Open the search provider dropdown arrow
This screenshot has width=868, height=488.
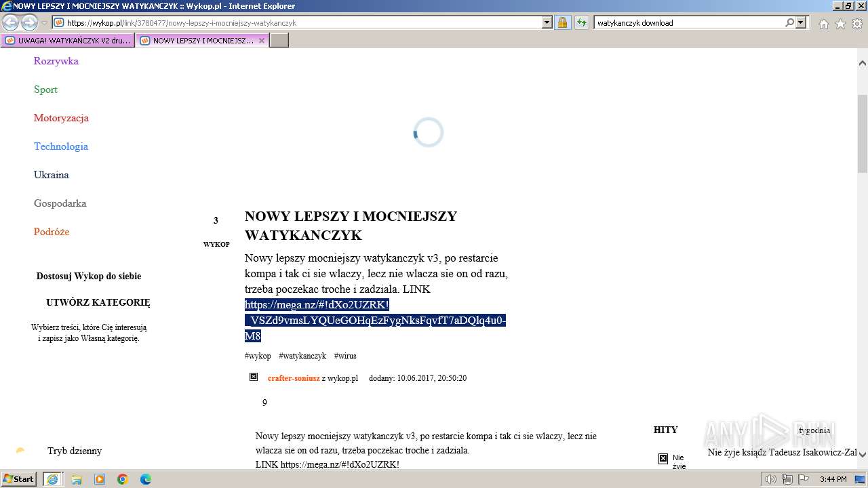pyautogui.click(x=802, y=22)
